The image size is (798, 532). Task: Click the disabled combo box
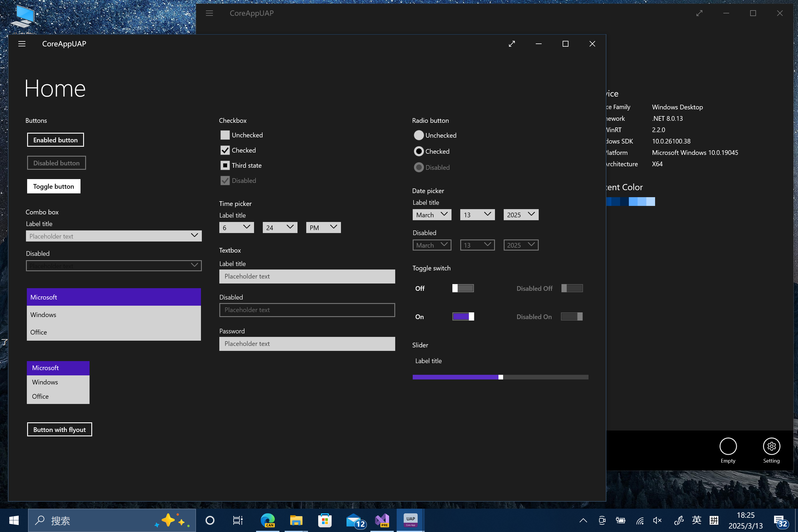(114, 266)
